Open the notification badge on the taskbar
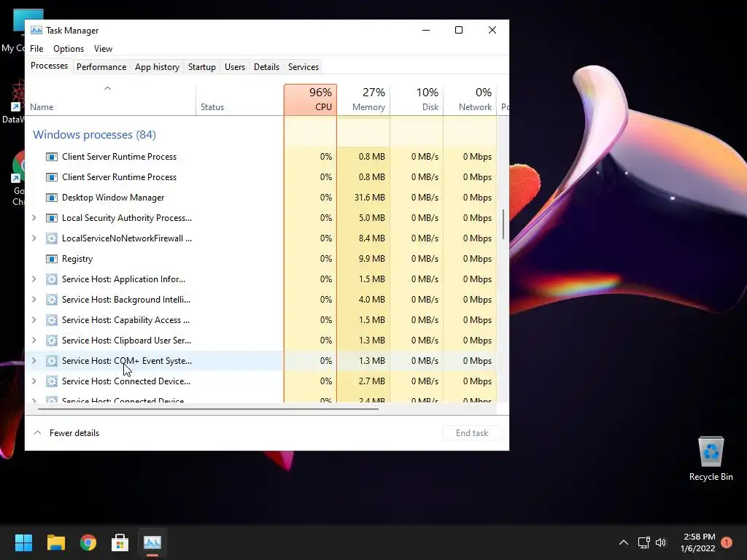The width and height of the screenshot is (747, 560). pos(727,542)
